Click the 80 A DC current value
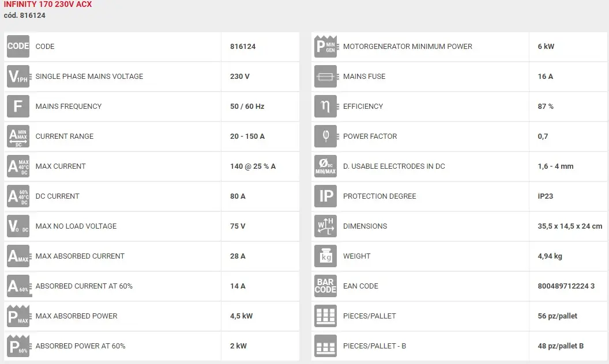Image resolution: width=609 pixels, height=364 pixels. click(x=238, y=196)
